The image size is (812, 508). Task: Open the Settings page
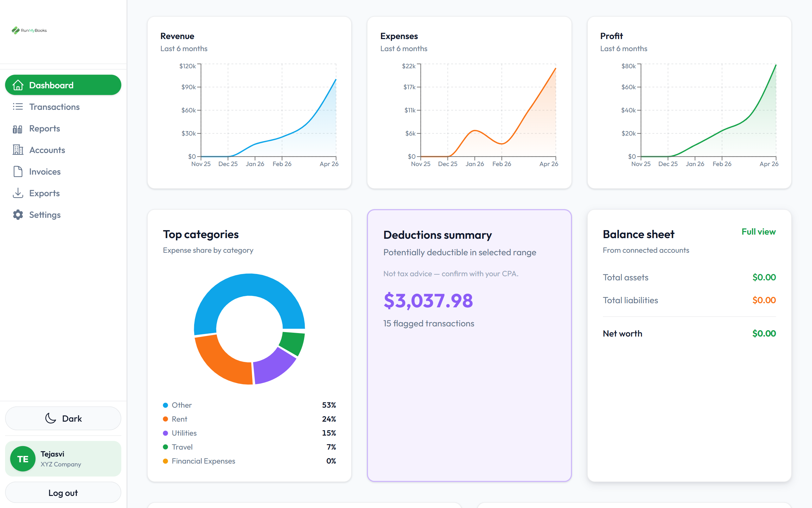tap(63, 215)
